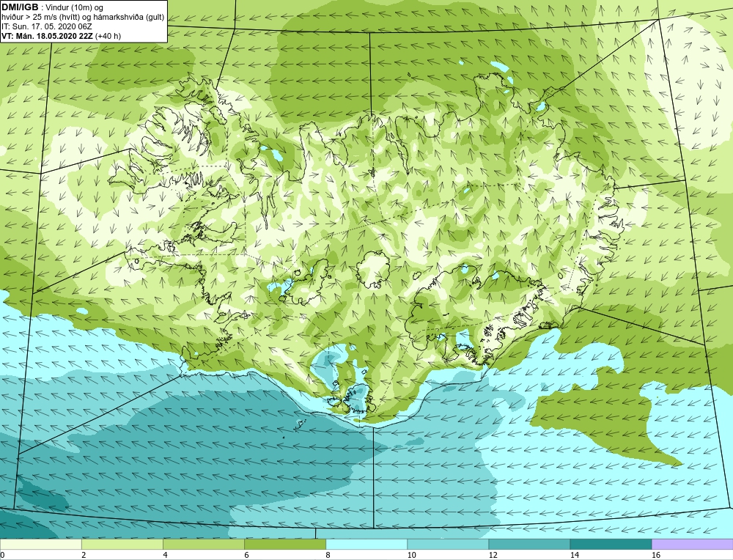Click the legend value "0"
The height and width of the screenshot is (560, 733).
click(x=2, y=555)
